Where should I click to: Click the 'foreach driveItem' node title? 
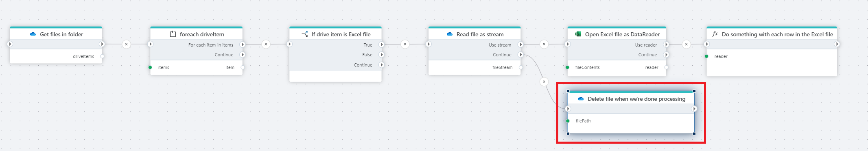click(x=202, y=34)
